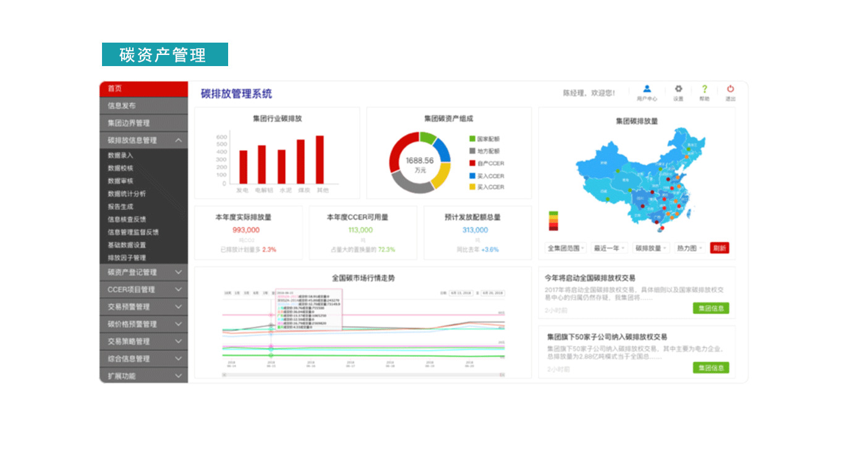Open the 用户中心 user center icon
The image size is (868, 462).
pos(647,90)
